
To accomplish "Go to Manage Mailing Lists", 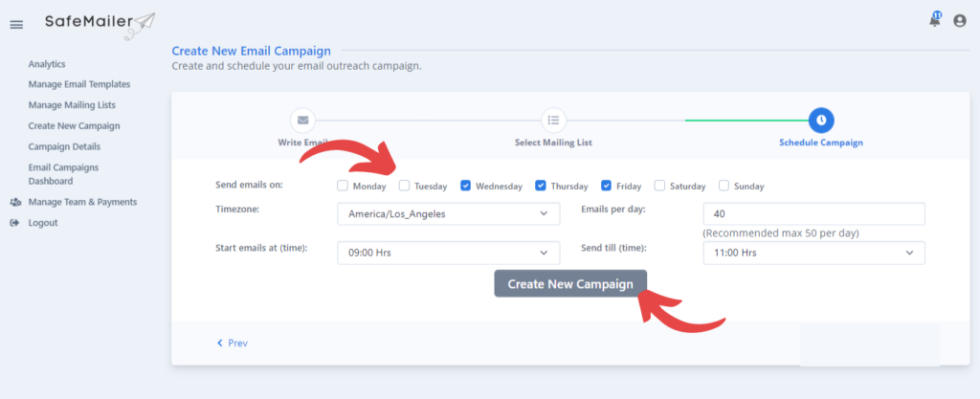I will click(x=72, y=105).
